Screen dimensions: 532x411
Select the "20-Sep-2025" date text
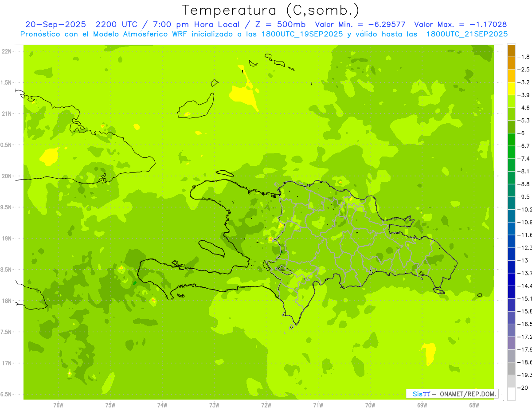[55, 24]
